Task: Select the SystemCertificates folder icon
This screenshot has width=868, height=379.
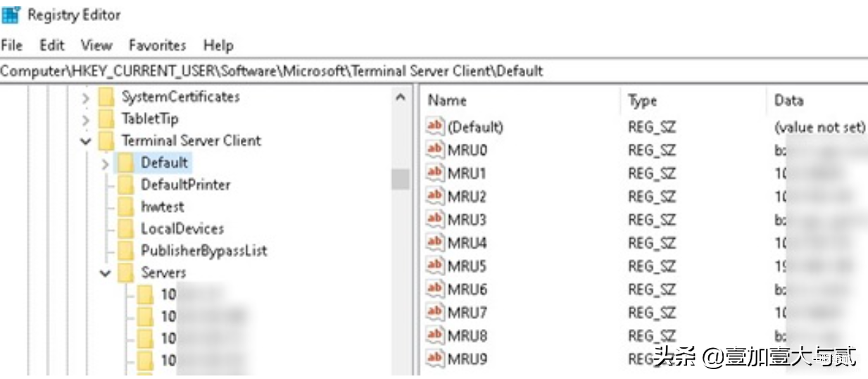Action: tap(106, 97)
